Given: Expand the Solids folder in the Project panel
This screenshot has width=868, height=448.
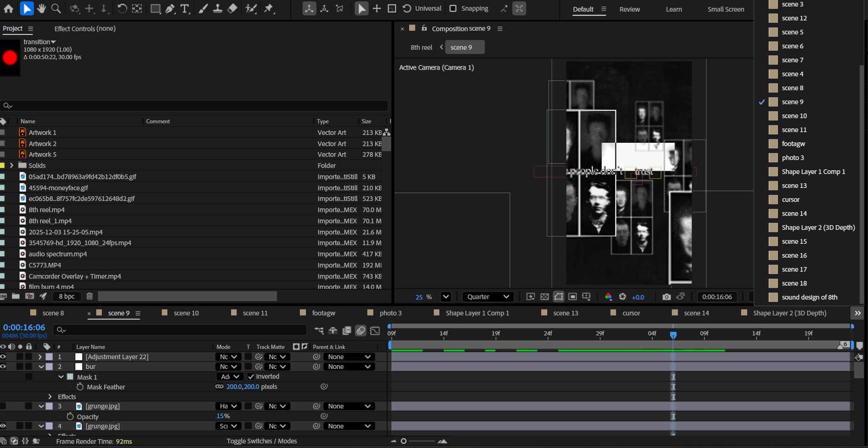Looking at the screenshot, I should click(x=12, y=166).
